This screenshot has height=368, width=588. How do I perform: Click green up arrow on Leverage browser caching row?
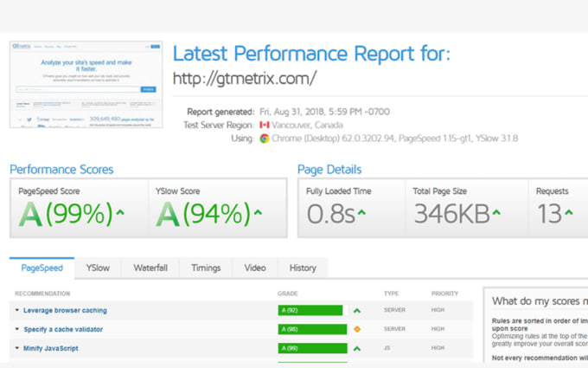point(357,311)
